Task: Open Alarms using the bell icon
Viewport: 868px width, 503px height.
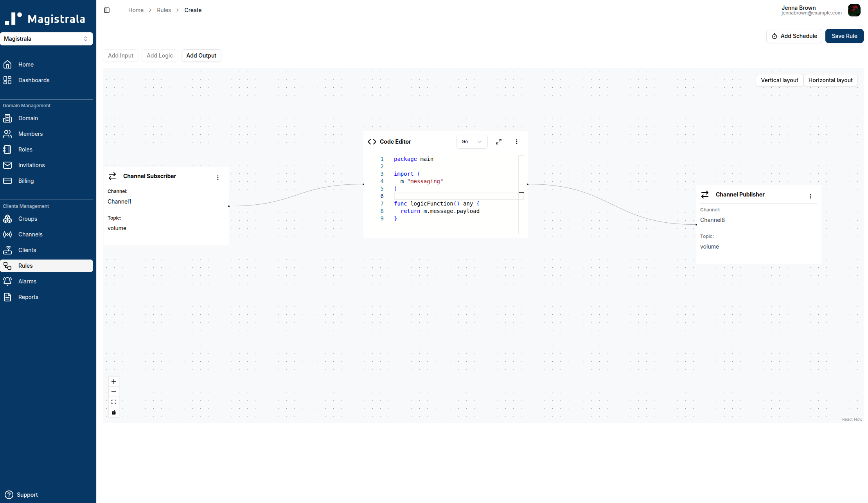Action: 8,281
